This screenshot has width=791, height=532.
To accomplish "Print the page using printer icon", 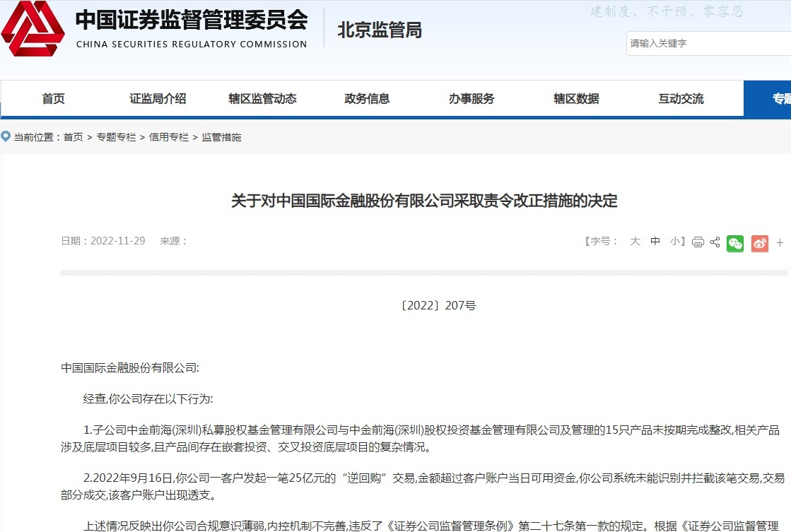I will [698, 242].
